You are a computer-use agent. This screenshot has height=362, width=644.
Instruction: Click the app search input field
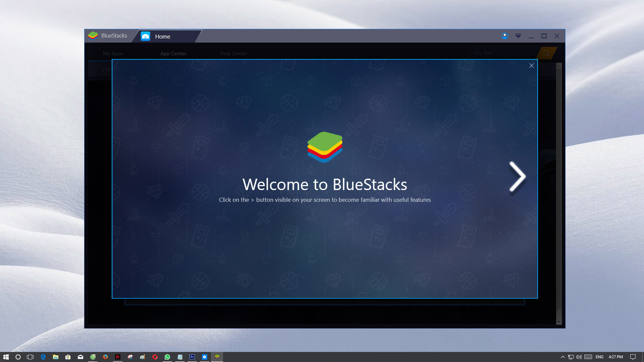tap(503, 53)
